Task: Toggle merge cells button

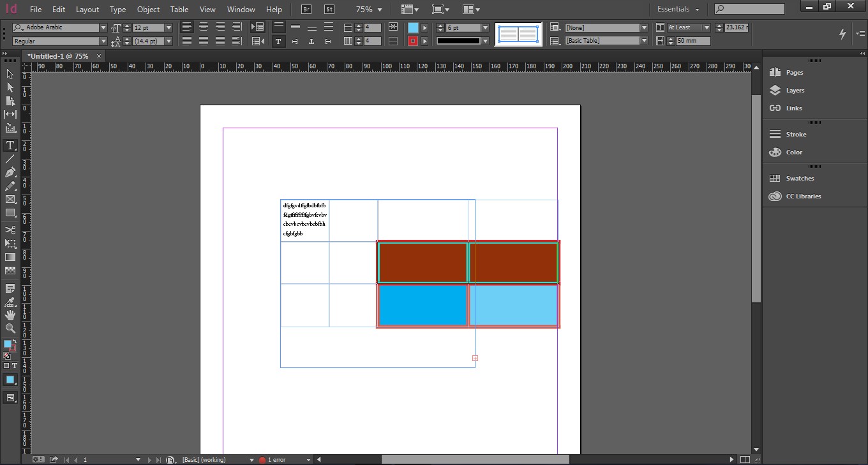Action: click(x=393, y=27)
